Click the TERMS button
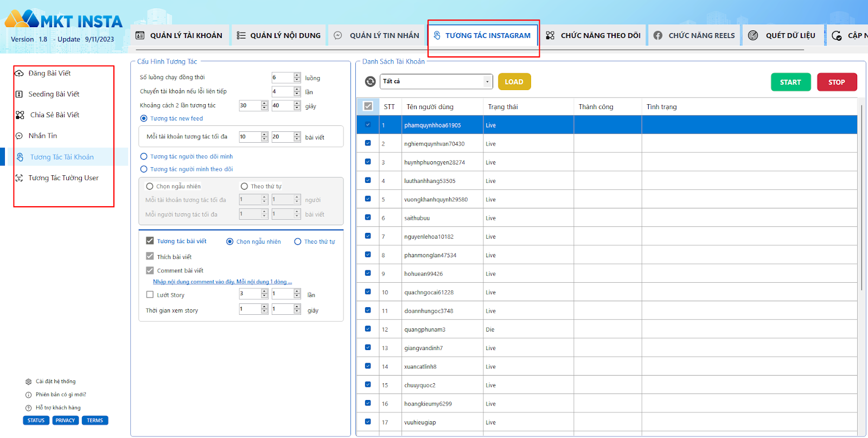Image resolution: width=868 pixels, height=438 pixels. click(x=95, y=421)
